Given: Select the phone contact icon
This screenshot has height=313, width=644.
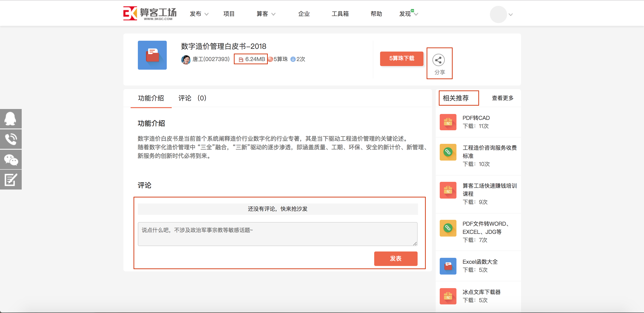Looking at the screenshot, I should (x=11, y=139).
